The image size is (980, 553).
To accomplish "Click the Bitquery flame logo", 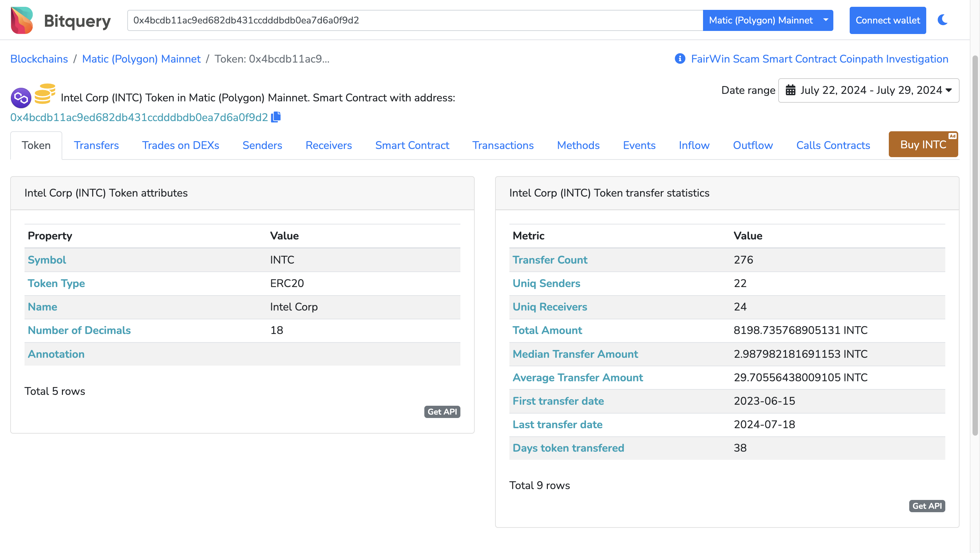I will click(22, 20).
